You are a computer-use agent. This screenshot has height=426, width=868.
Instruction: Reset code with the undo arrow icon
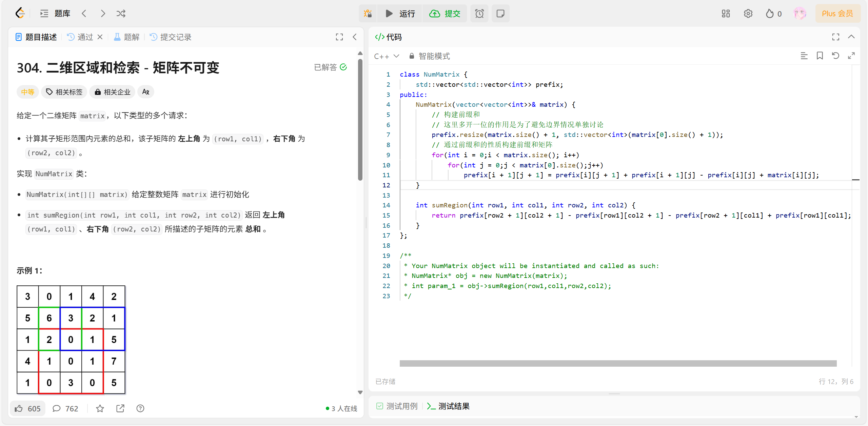835,56
